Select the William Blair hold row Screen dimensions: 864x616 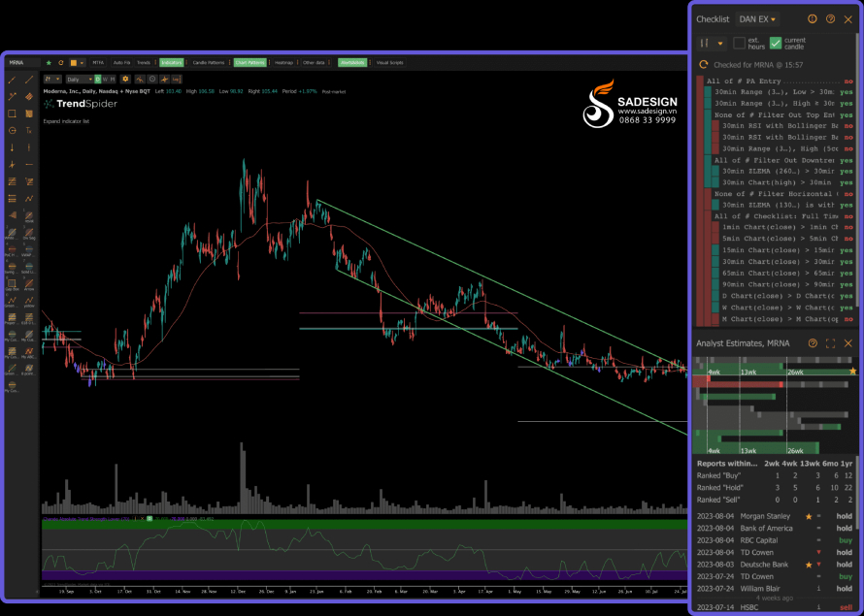tap(775, 589)
